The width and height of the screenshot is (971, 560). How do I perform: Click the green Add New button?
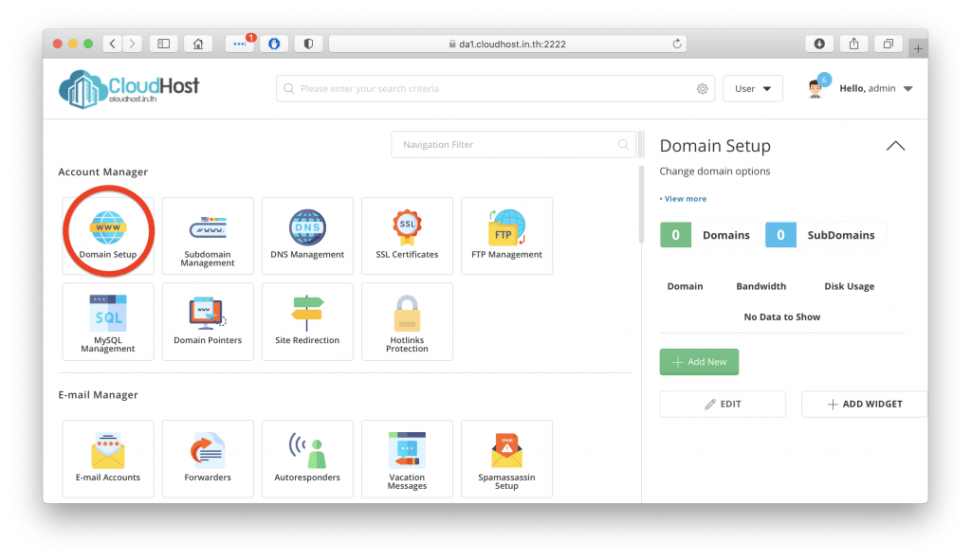699,362
